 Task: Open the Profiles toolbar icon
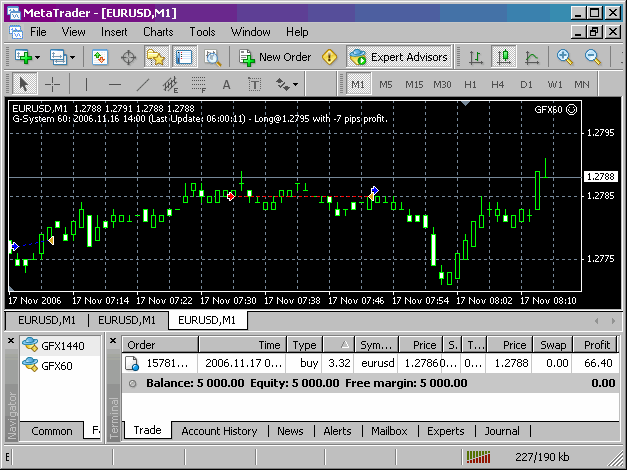click(x=58, y=57)
